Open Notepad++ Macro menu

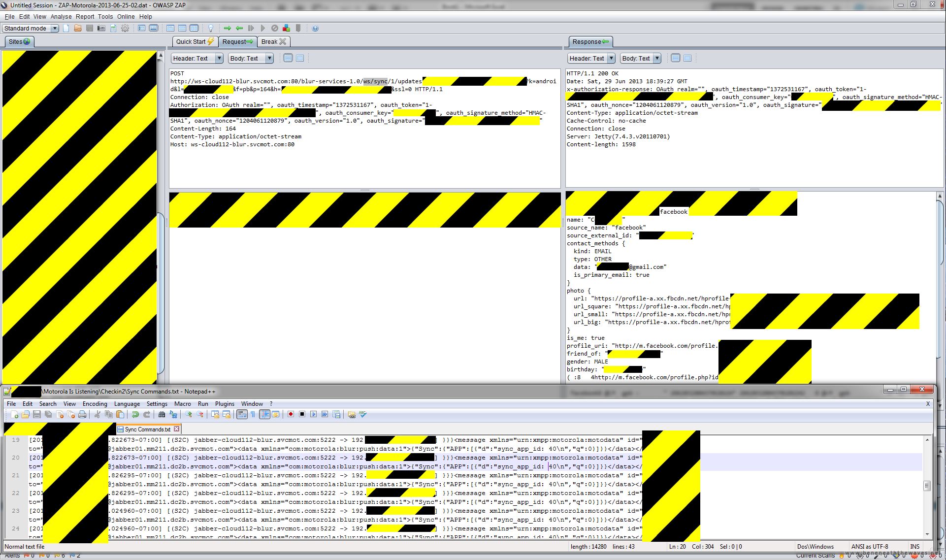(182, 404)
